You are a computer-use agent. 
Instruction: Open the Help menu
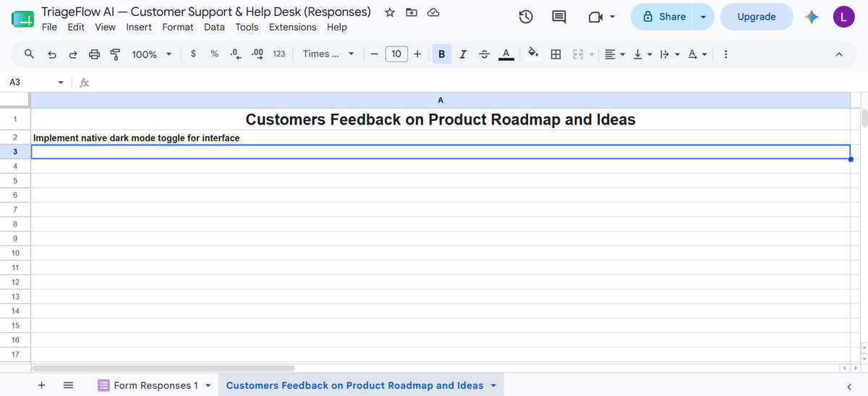336,27
